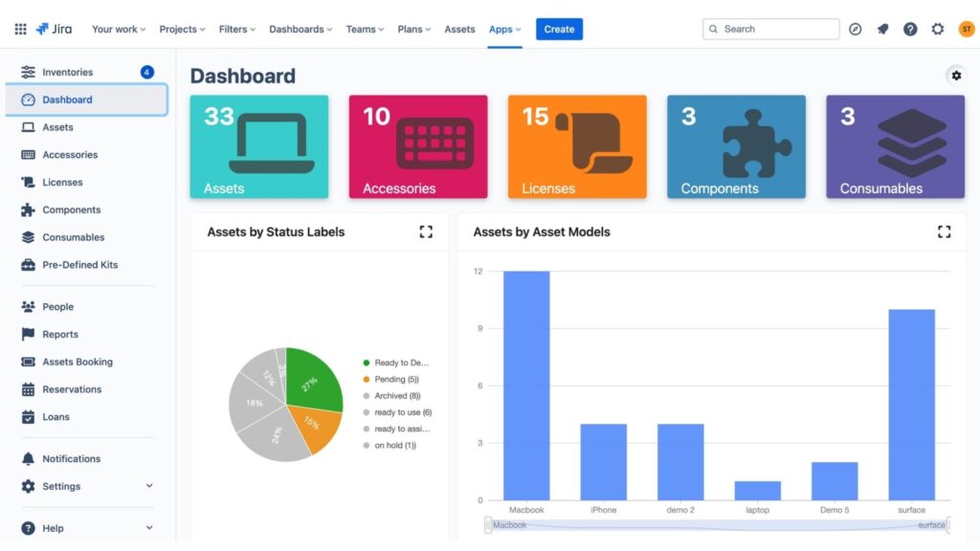The image size is (980, 551).
Task: Click the Create button
Action: click(559, 29)
